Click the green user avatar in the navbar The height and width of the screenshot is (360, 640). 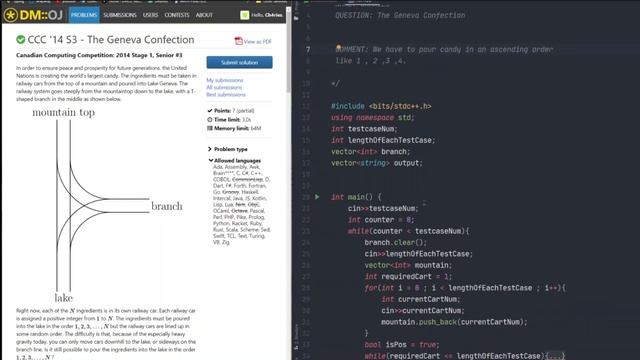coord(244,15)
